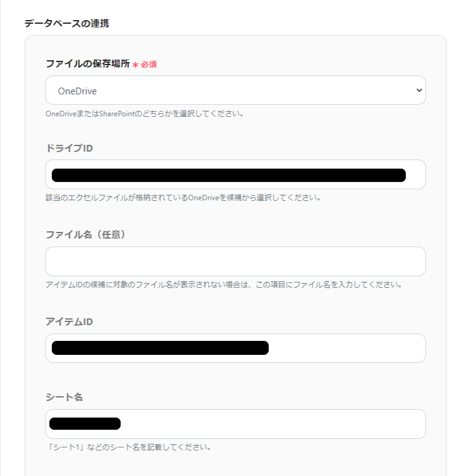Click the シート名 label
471x476 pixels.
[64, 397]
